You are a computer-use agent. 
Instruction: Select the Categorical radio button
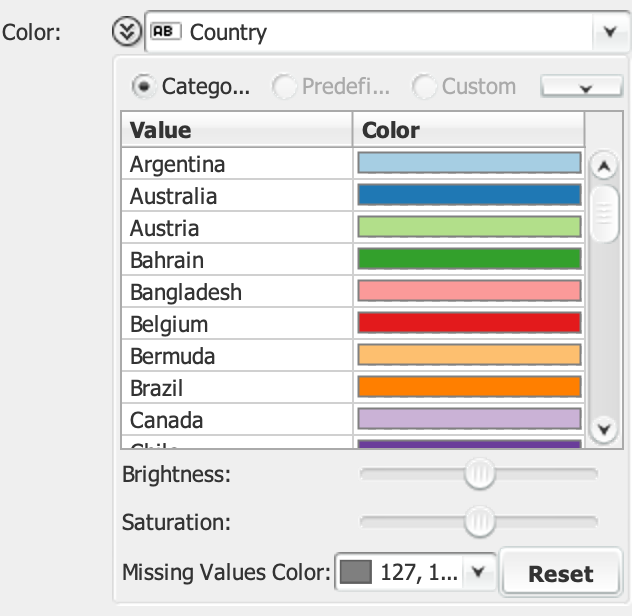pos(144,87)
